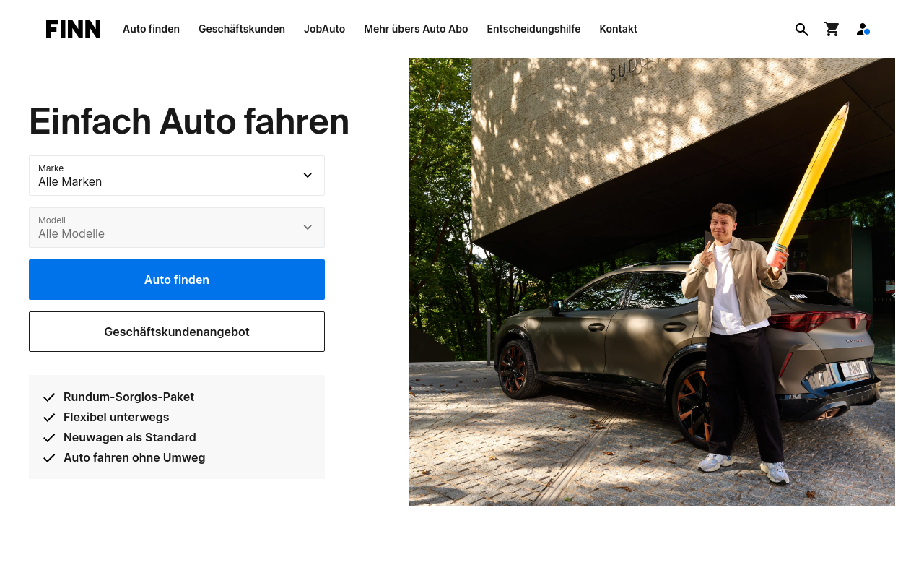Open Mehr übers Auto Abo
This screenshot has height=578, width=924.
click(416, 29)
